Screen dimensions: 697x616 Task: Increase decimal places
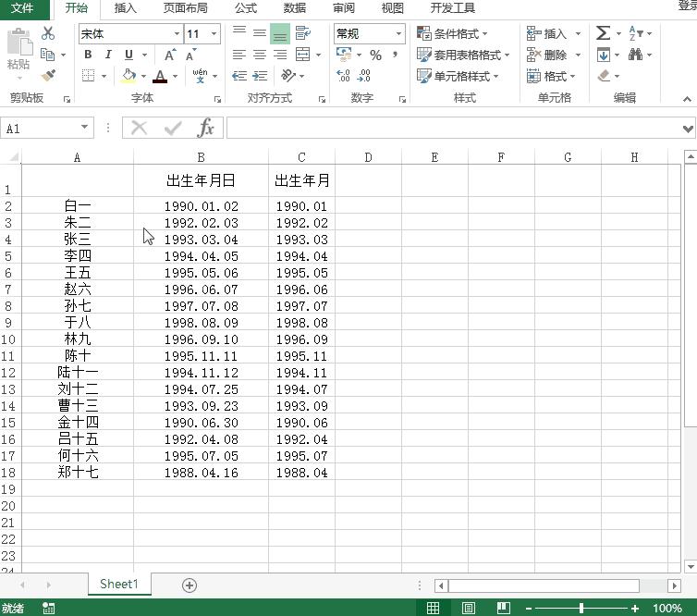(343, 76)
